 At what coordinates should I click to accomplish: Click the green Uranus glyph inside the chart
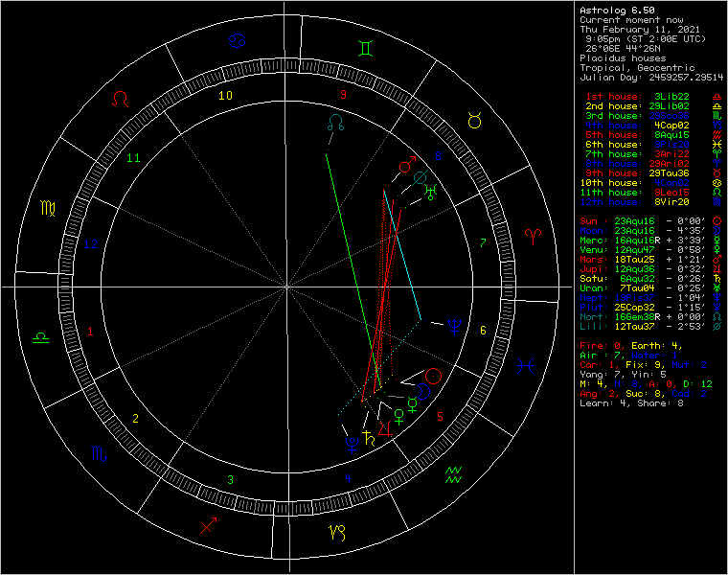[432, 191]
